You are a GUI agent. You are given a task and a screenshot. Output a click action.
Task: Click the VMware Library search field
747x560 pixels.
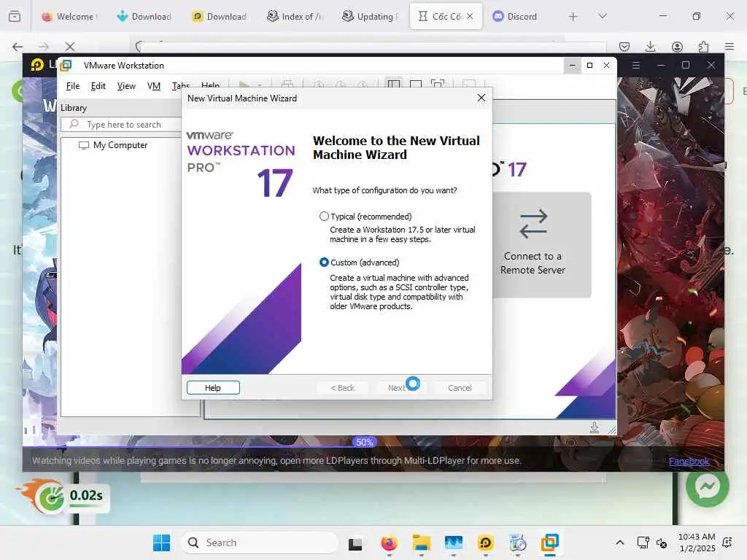[122, 125]
